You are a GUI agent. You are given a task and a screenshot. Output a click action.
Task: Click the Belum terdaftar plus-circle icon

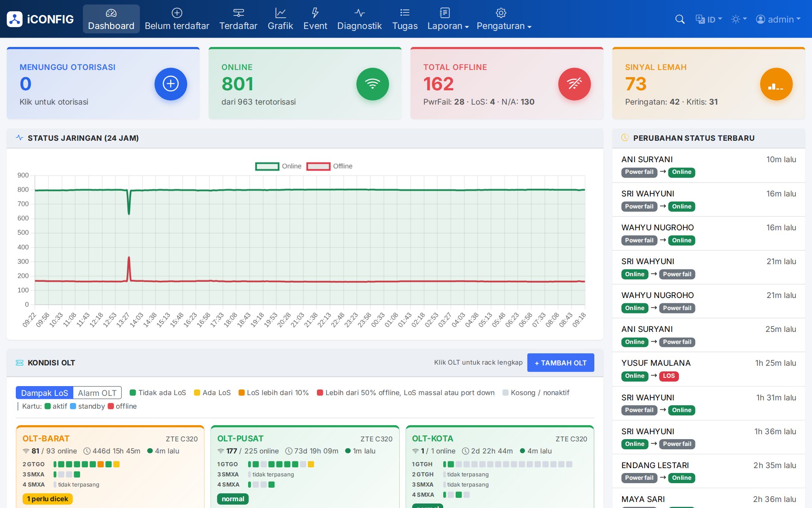pyautogui.click(x=177, y=13)
